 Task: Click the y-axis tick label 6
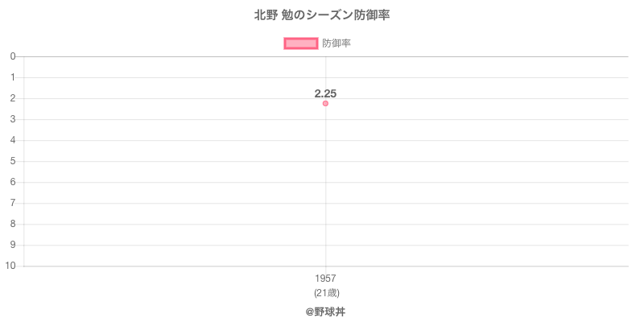point(13,182)
